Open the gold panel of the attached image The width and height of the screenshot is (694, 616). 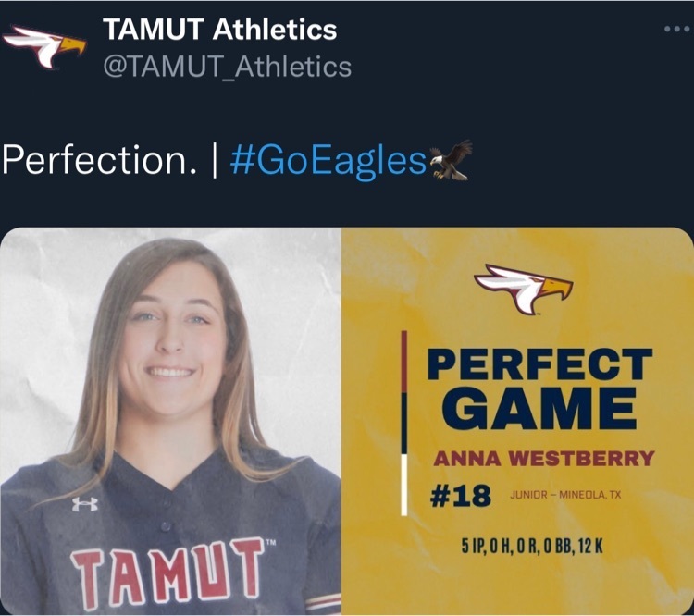517,421
